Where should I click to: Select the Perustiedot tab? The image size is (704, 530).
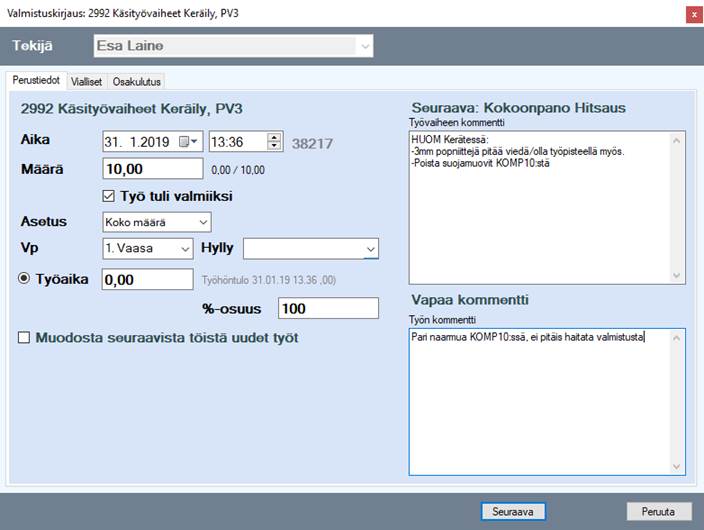(36, 81)
